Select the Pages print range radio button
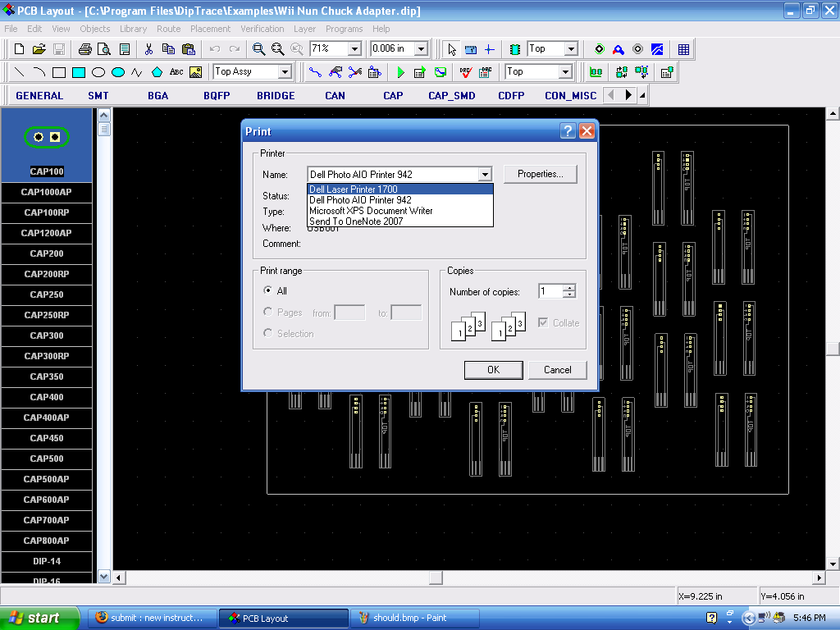Image resolution: width=840 pixels, height=630 pixels. [x=268, y=312]
